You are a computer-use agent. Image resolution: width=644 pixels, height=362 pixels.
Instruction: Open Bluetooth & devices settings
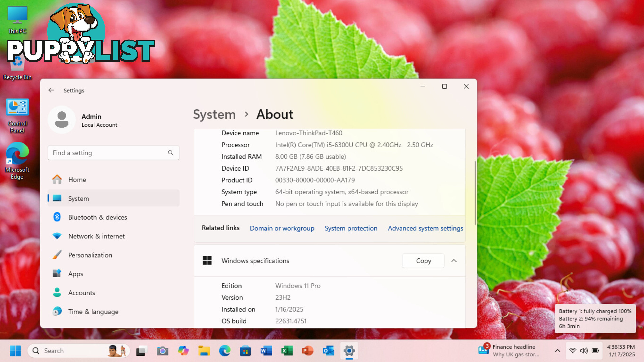[113, 217]
